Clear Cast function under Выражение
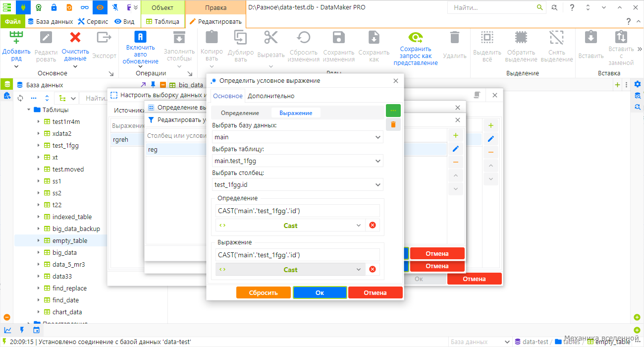 pos(373,269)
